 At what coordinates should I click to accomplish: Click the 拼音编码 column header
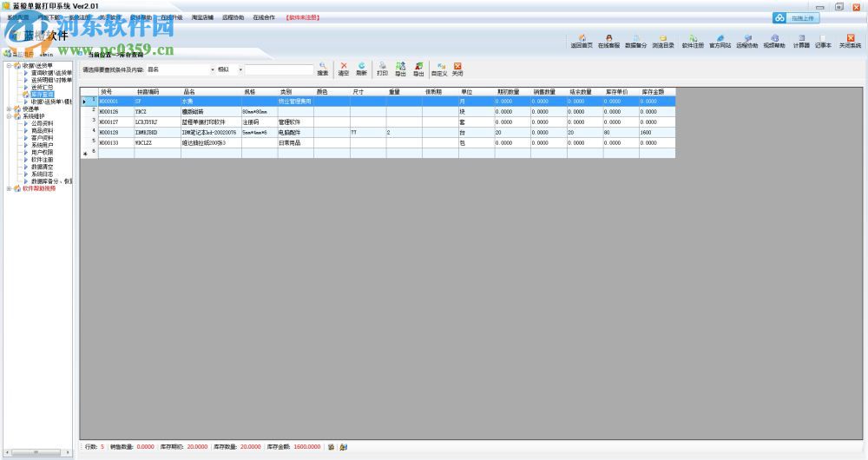(157, 92)
